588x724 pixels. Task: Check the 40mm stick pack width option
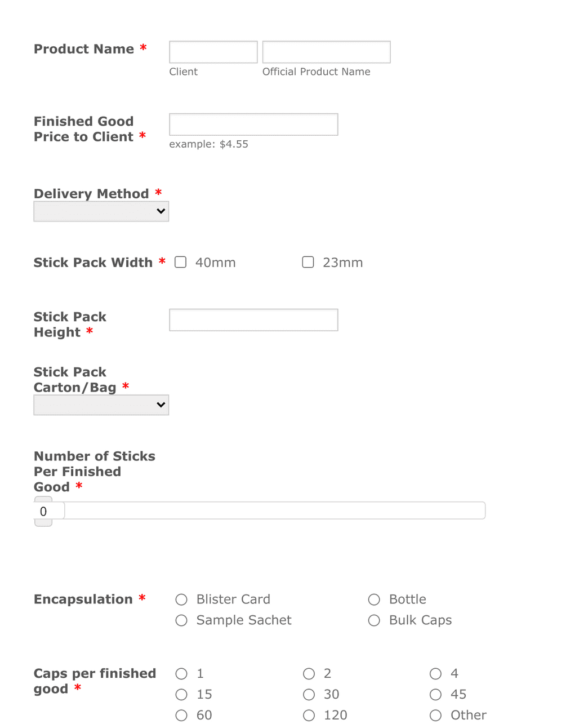[180, 262]
